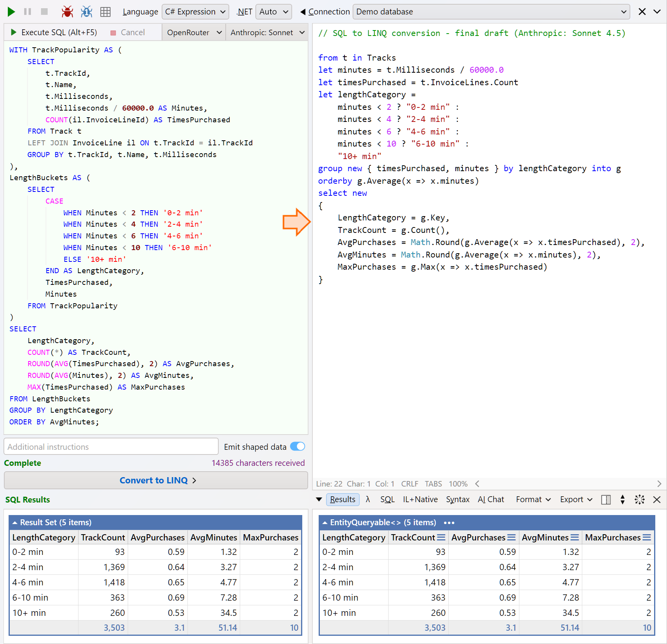Image resolution: width=667 pixels, height=644 pixels.
Task: Toggle the split results pane icon
Action: 606,499
